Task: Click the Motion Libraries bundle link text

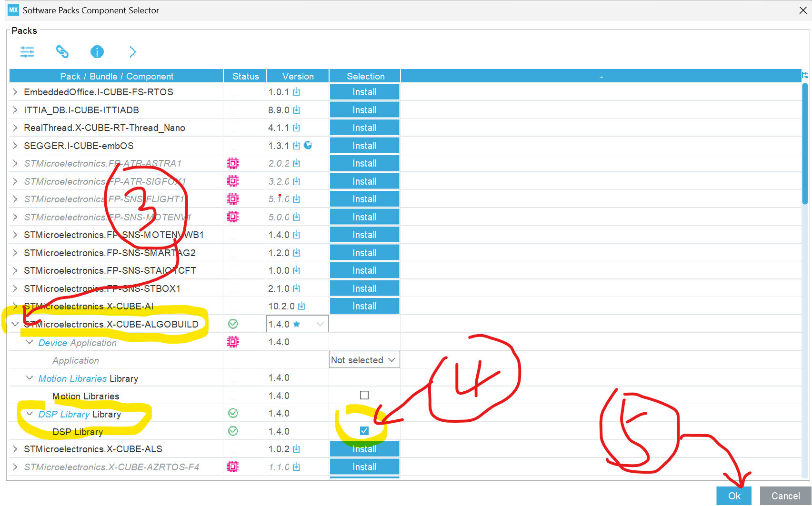Action: pyautogui.click(x=72, y=378)
